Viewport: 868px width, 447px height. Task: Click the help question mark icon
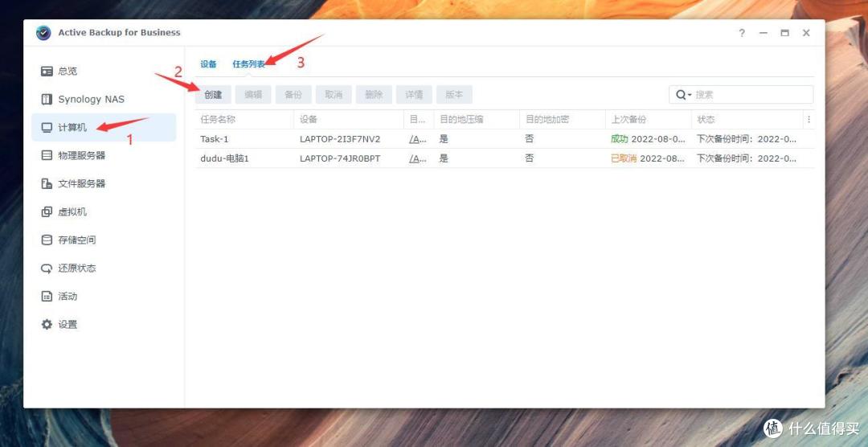click(x=742, y=33)
